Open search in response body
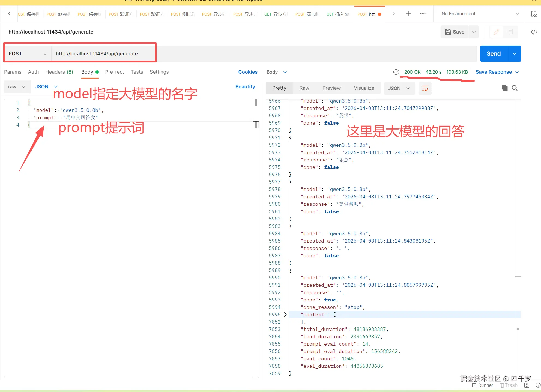This screenshot has height=392, width=541. pos(515,88)
